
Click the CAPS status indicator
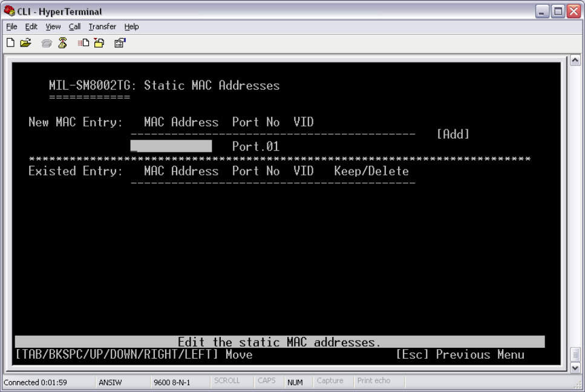pos(266,381)
